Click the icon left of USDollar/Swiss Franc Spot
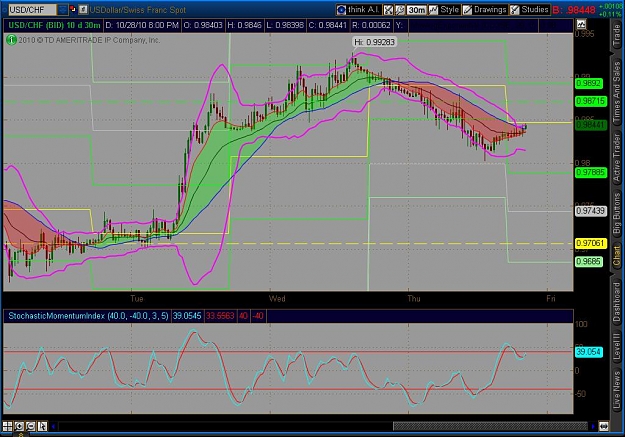This screenshot has height=437, width=625. pyautogui.click(x=83, y=9)
